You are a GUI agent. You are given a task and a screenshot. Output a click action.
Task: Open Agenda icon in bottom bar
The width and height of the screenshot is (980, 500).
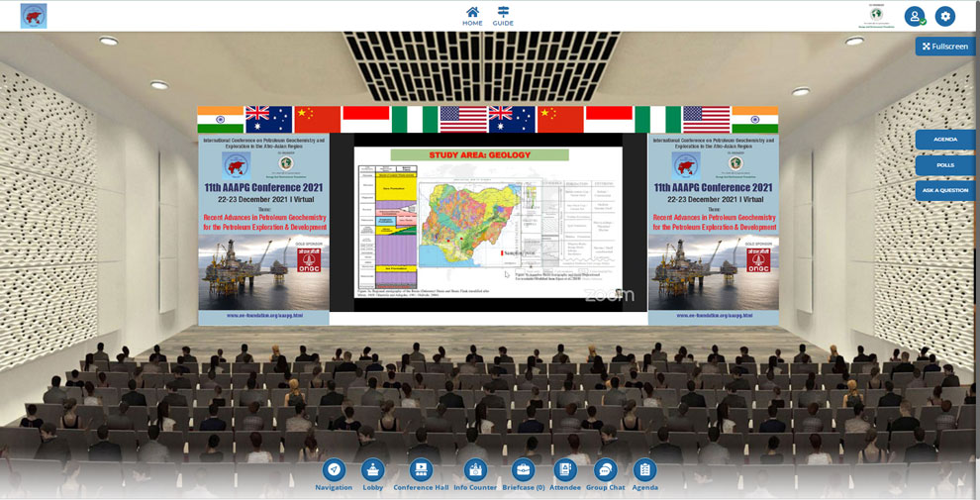(x=645, y=475)
